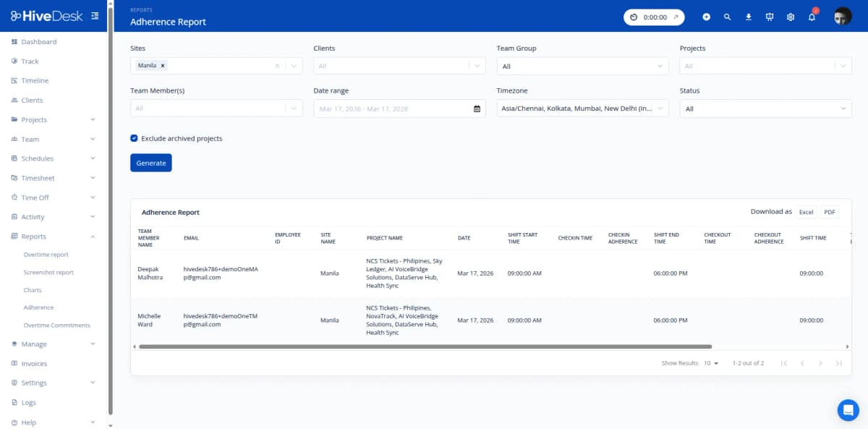868x429 pixels.
Task: Open the Show Results count dropdown
Action: (x=710, y=363)
